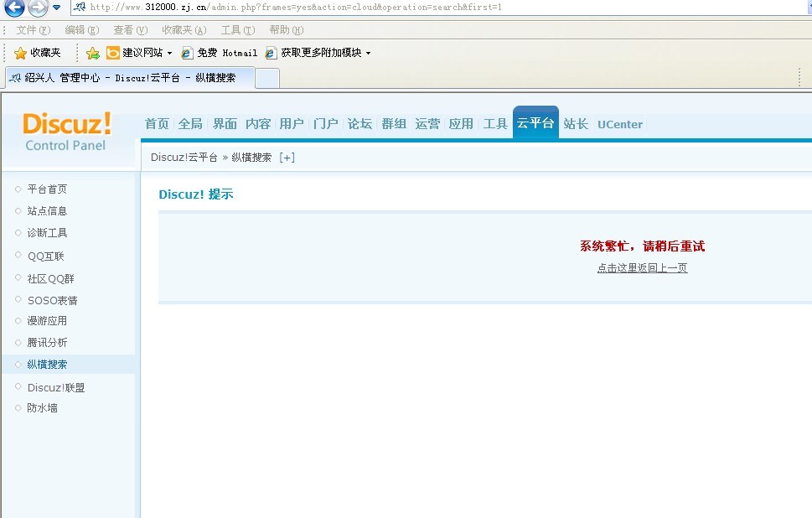Go to the 界面 admin tab
Image resolution: width=812 pixels, height=518 pixels.
(x=225, y=124)
